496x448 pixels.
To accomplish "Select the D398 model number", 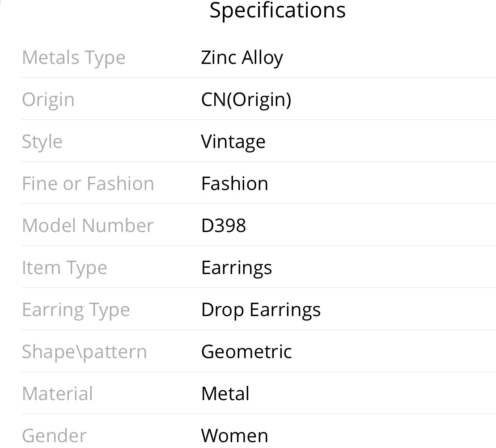I will [x=224, y=226].
